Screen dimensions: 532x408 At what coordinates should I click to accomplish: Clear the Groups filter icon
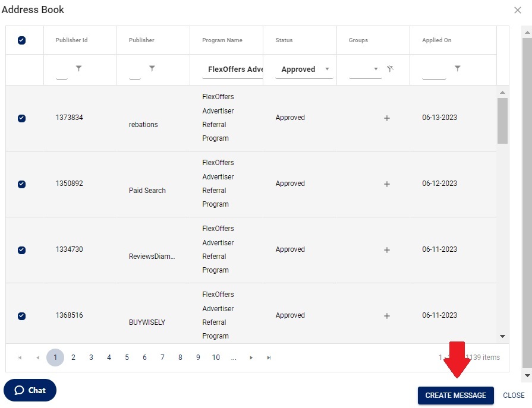[x=390, y=69]
